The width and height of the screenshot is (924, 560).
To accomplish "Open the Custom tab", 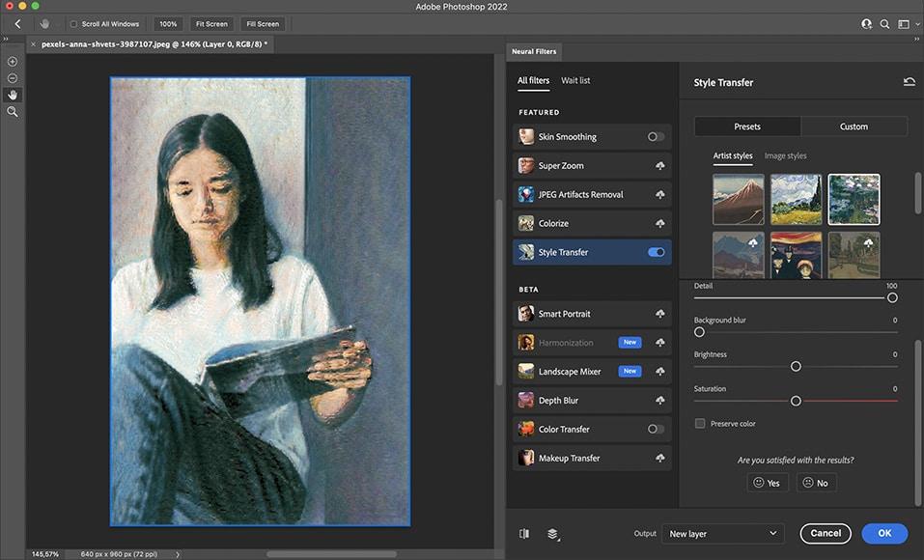I will [x=854, y=126].
